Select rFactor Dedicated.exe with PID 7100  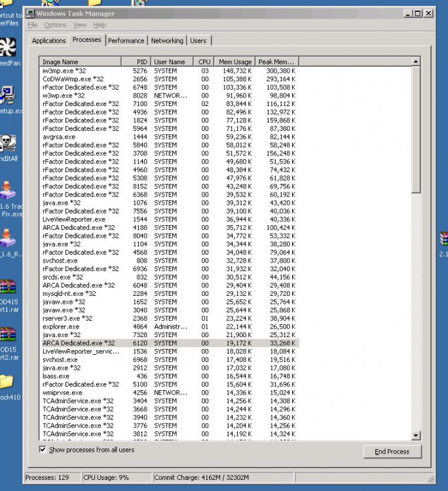(170, 103)
